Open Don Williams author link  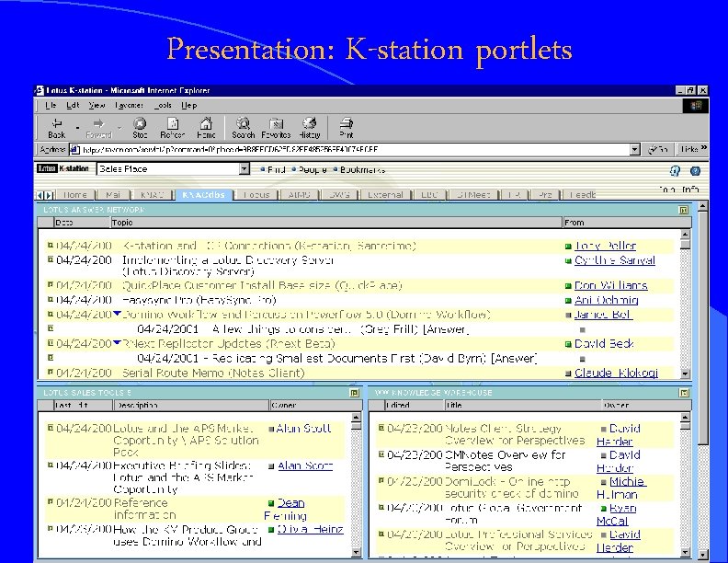[610, 285]
